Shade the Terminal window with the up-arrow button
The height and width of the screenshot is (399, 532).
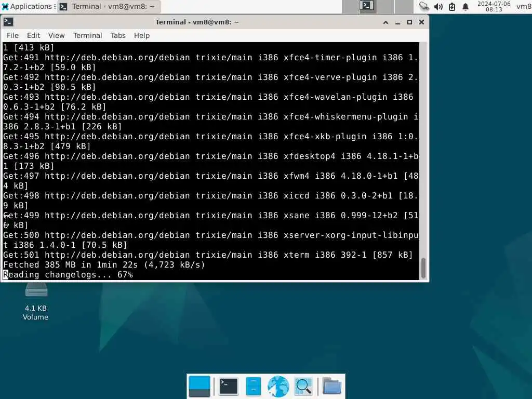[x=386, y=22]
